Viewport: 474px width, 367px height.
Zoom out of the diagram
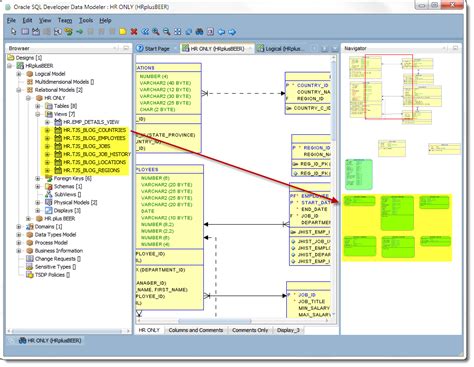(x=167, y=32)
